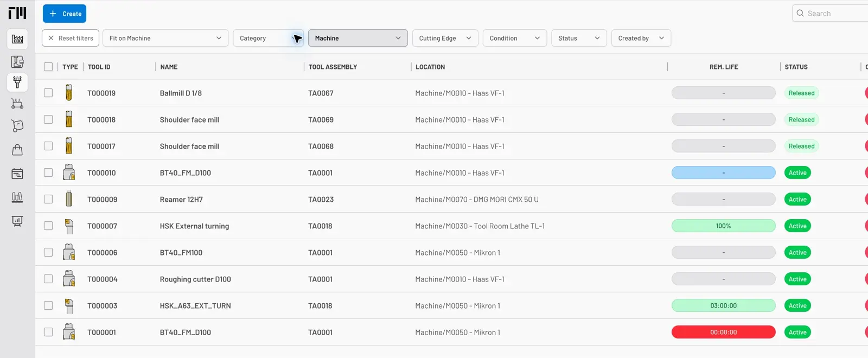Click the blue remaining life bar of T000010
This screenshot has height=358, width=868.
724,172
